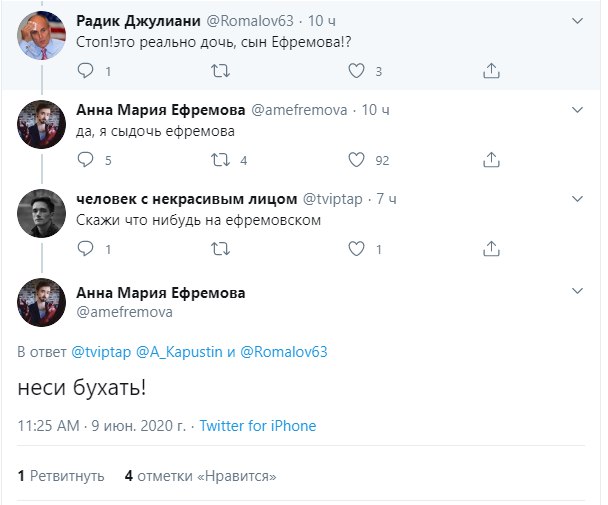
Task: Open человек с некрасивым лицом's avatar
Action: pos(41,213)
